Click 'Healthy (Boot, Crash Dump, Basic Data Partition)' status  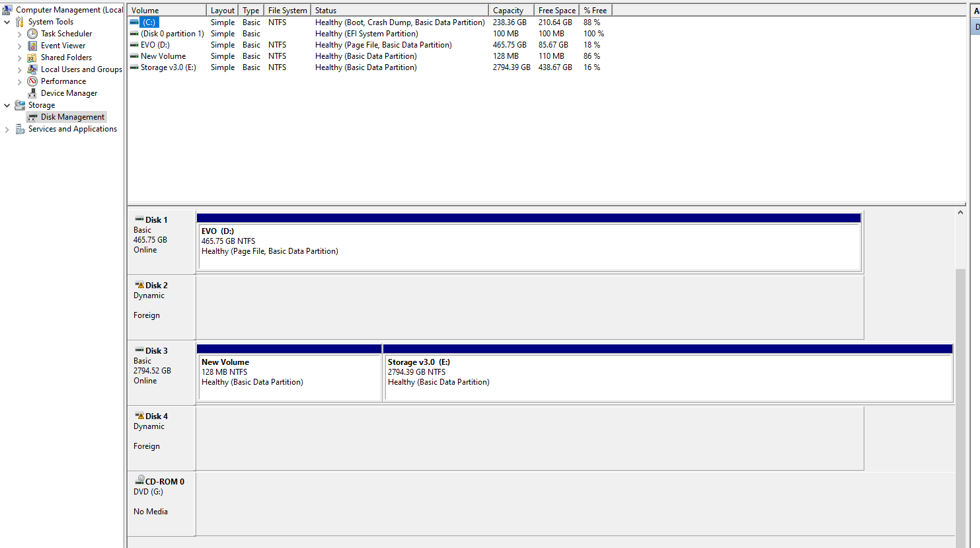400,22
